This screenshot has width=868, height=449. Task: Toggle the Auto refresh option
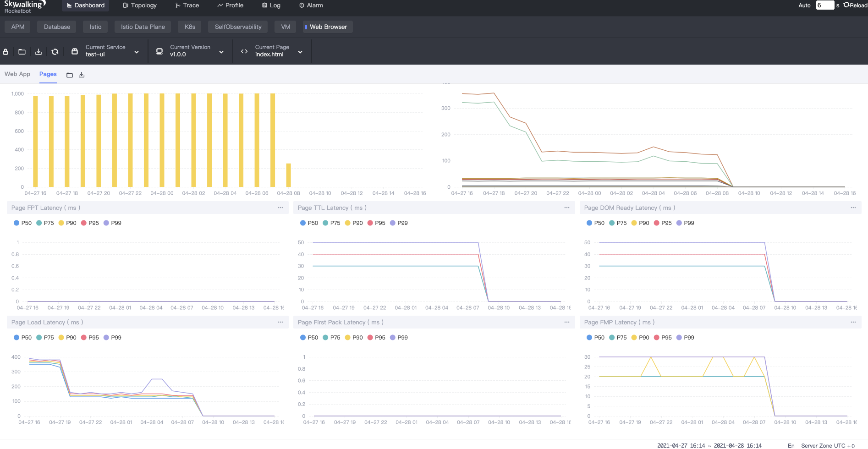click(x=804, y=5)
